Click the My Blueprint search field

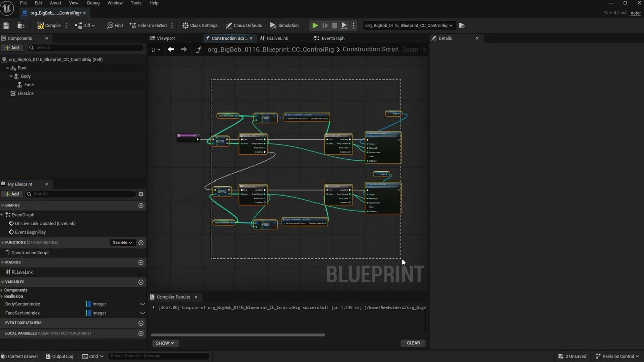point(80,194)
